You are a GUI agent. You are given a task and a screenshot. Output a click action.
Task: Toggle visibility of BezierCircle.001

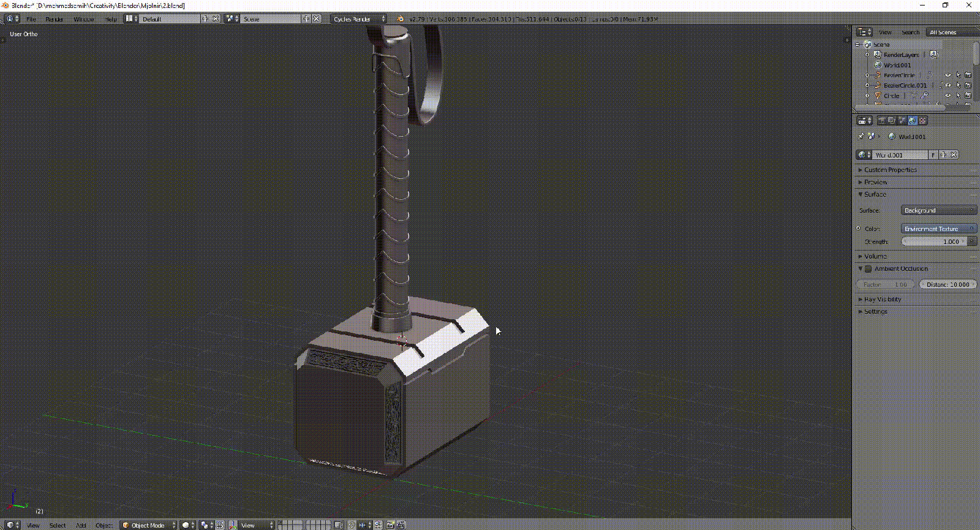948,85
